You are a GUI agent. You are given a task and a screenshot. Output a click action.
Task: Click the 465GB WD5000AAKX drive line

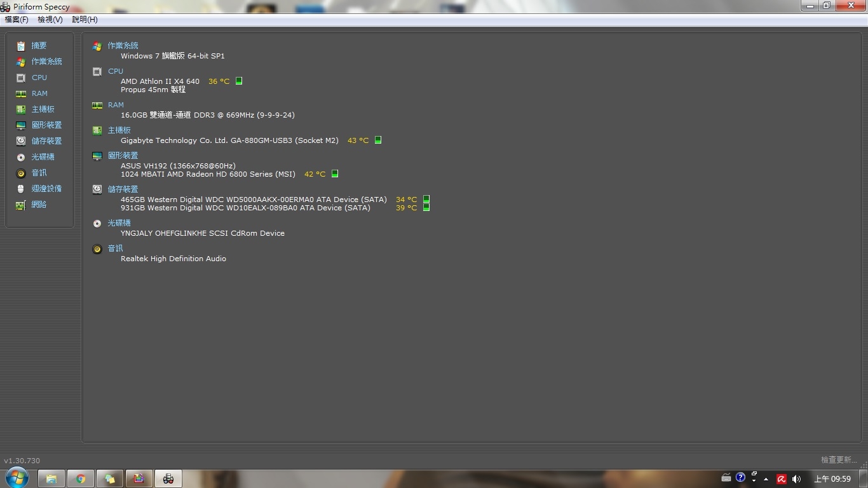[x=254, y=200]
